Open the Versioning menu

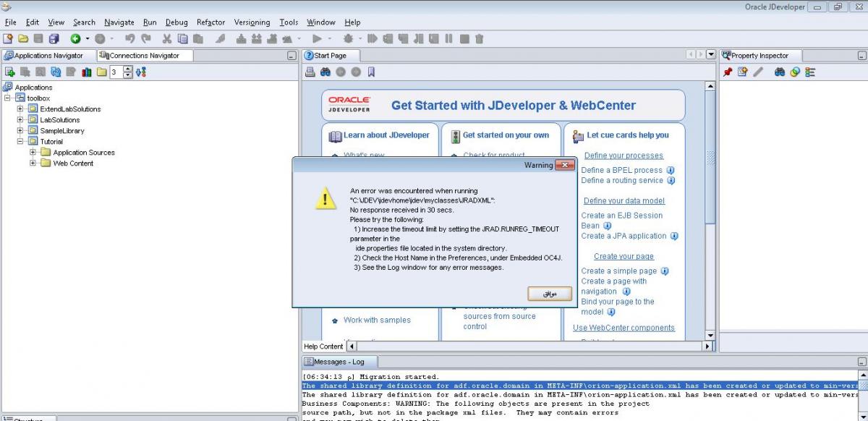[252, 22]
